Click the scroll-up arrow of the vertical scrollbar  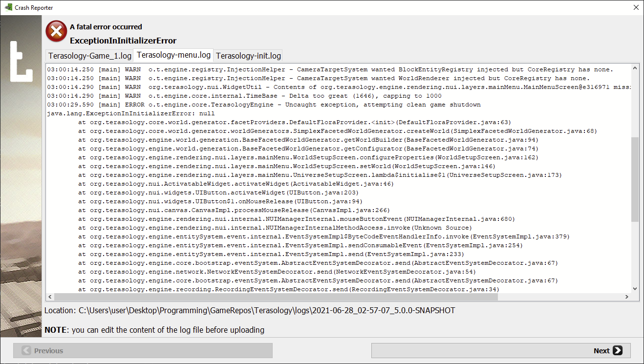(x=636, y=67)
